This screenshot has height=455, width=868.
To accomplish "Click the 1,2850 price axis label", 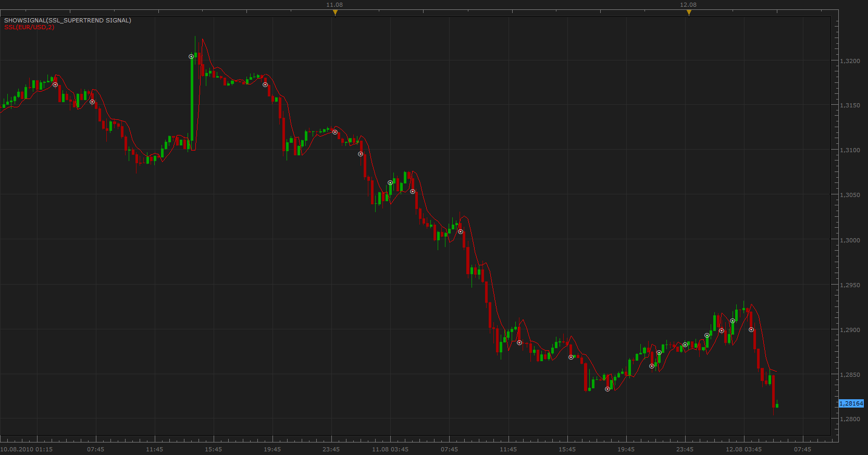I will tap(850, 375).
